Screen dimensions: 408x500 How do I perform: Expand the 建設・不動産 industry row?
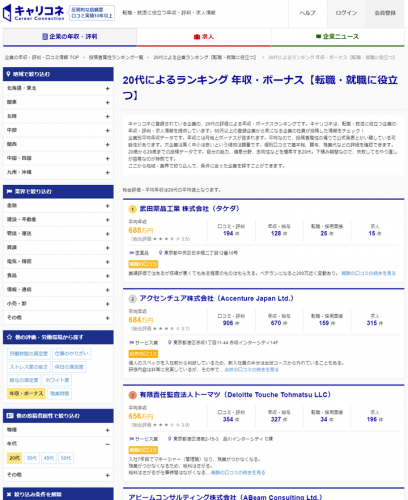[58, 220]
